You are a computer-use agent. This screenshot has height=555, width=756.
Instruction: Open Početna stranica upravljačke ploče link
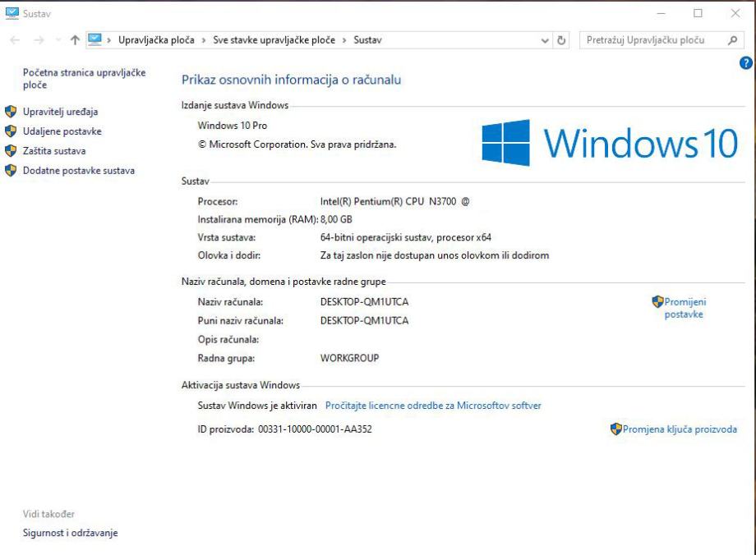click(85, 79)
